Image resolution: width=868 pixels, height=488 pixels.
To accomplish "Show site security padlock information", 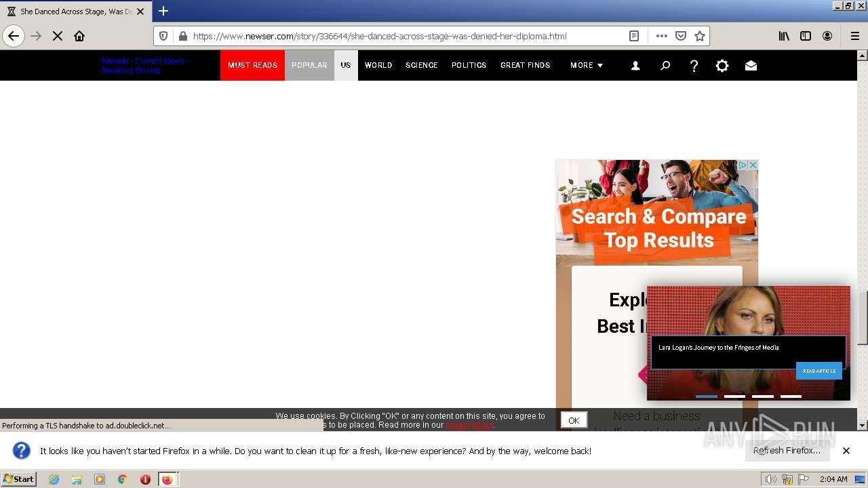I will (x=182, y=36).
